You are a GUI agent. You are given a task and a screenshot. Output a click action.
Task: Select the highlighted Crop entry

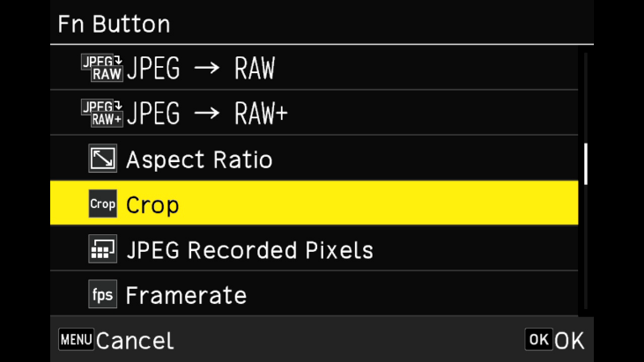[x=152, y=204]
